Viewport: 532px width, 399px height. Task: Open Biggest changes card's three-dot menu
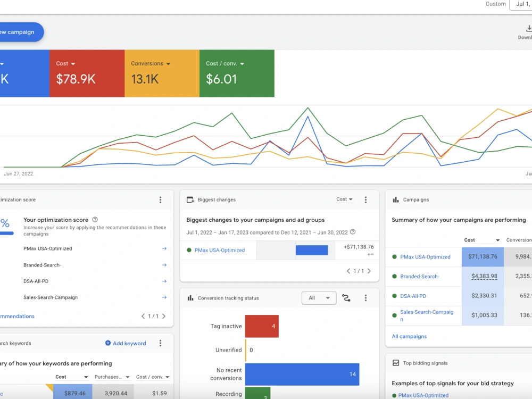[365, 200]
